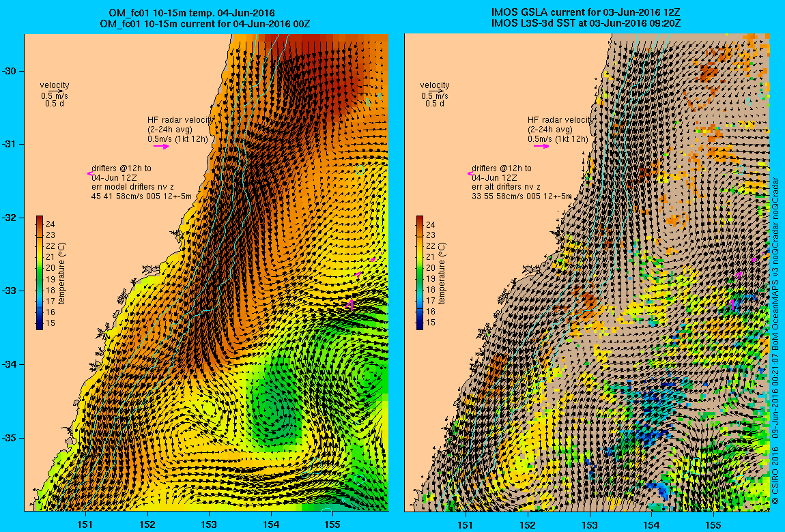Click the magenta drifter legend arrow in left map

[x=89, y=173]
